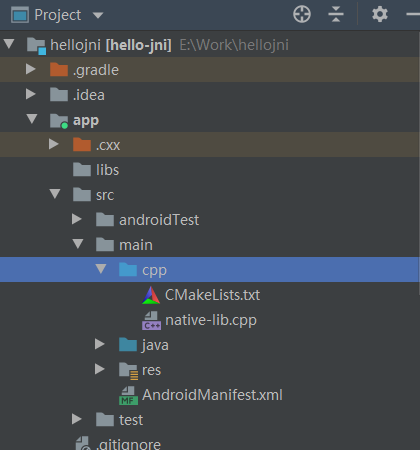Screen dimensions: 420x450
Task: Expand the .idea folder arrow
Action: pos(31,94)
